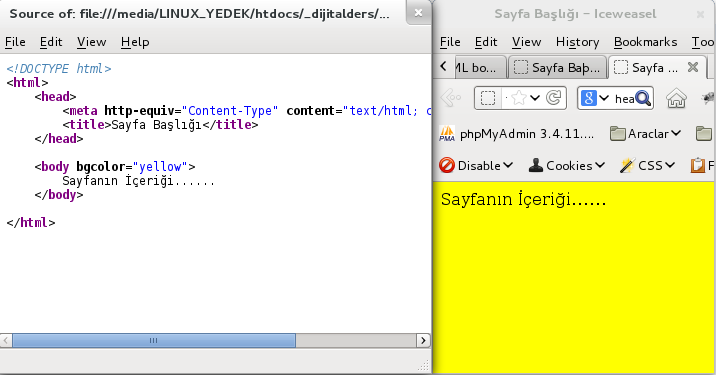Close the Source viewer window
Image resolution: width=716 pixels, height=375 pixels.
(x=418, y=13)
